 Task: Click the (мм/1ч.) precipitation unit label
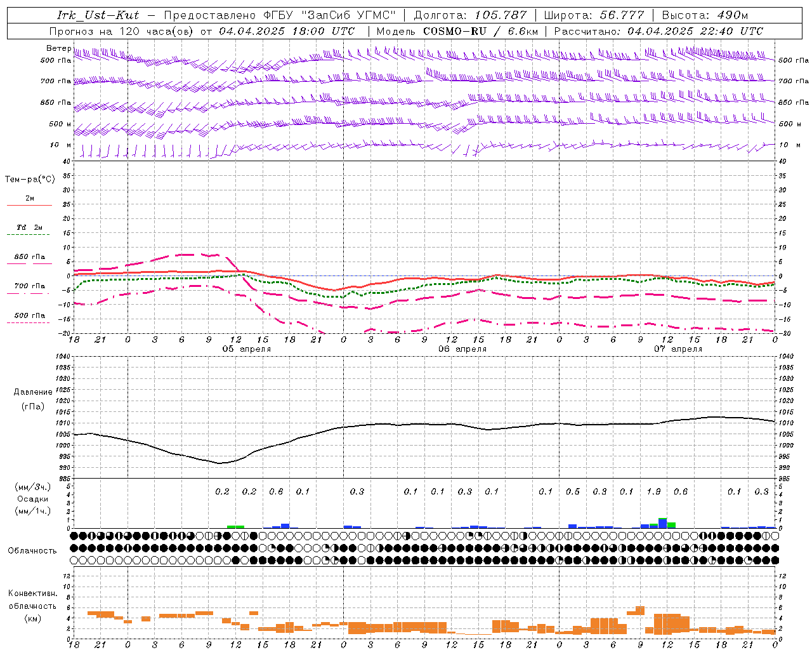click(33, 511)
